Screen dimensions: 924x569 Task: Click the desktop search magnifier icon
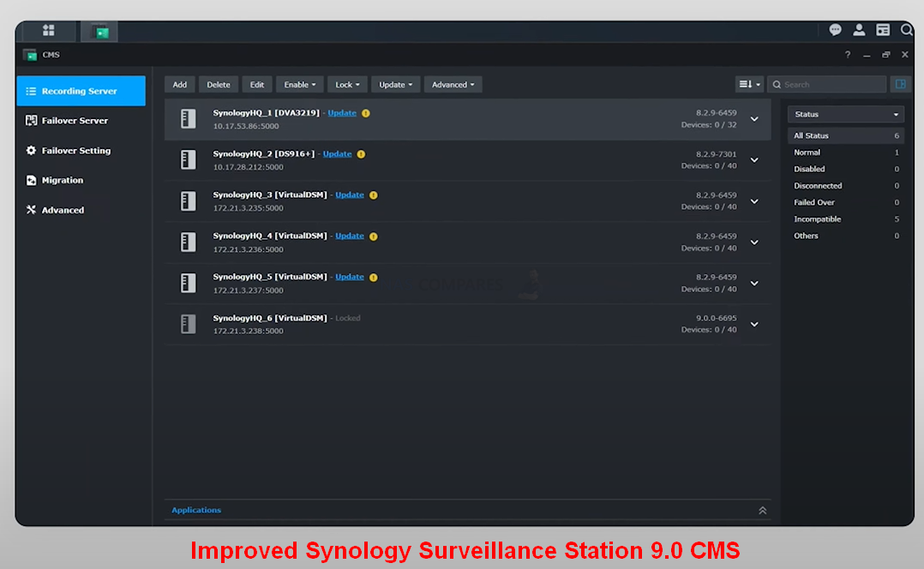pyautogui.click(x=906, y=30)
